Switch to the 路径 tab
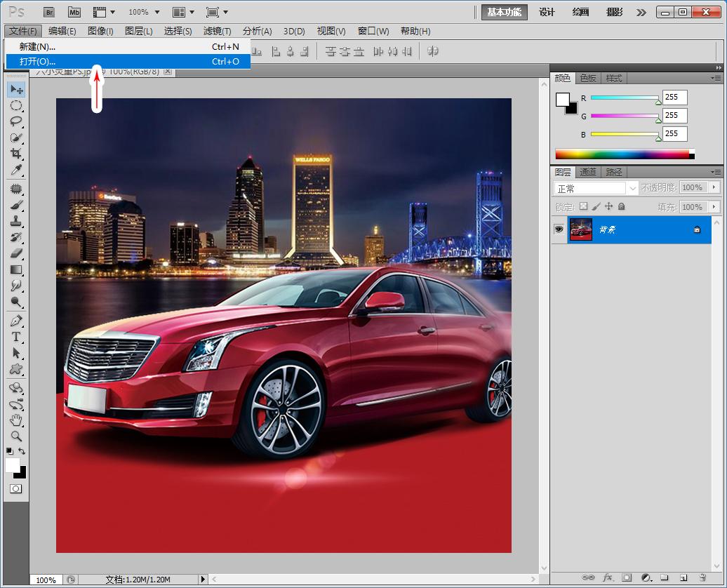The width and height of the screenshot is (727, 588). coord(614,172)
